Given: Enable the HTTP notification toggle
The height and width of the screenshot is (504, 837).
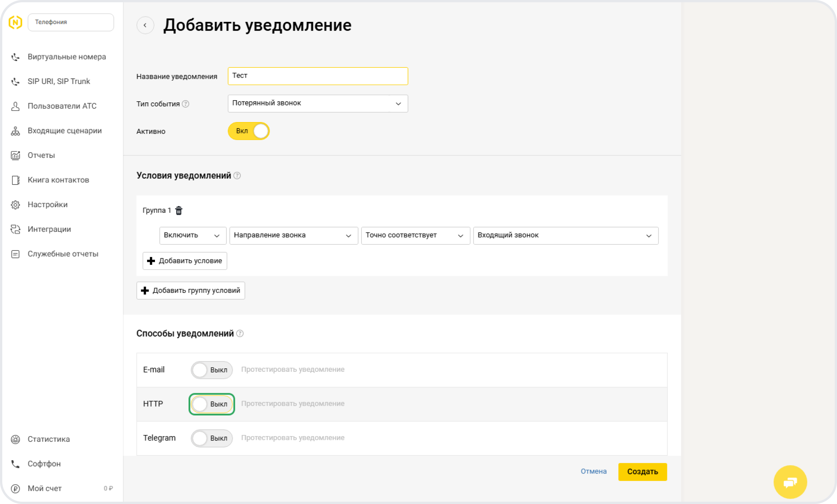Looking at the screenshot, I should [x=212, y=404].
